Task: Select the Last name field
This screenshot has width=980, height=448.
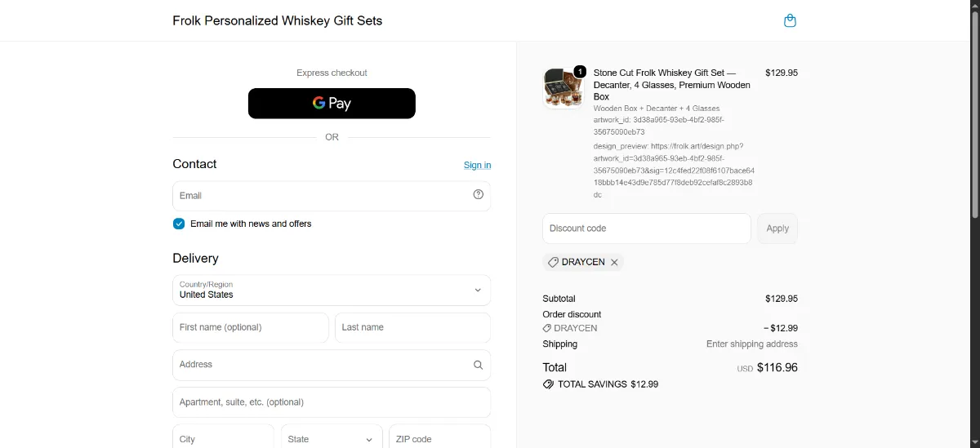Action: click(412, 327)
